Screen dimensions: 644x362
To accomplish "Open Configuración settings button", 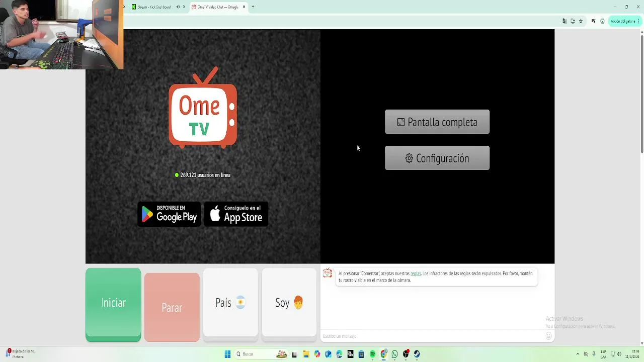I will click(x=437, y=158).
